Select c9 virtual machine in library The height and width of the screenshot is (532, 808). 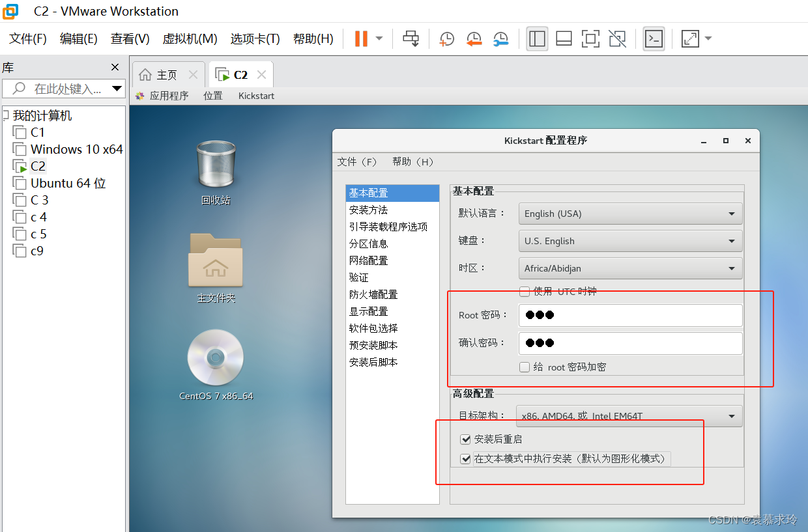point(37,251)
